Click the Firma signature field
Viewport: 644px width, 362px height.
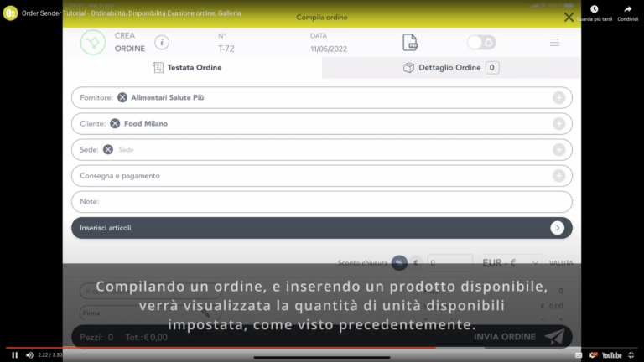point(150,313)
